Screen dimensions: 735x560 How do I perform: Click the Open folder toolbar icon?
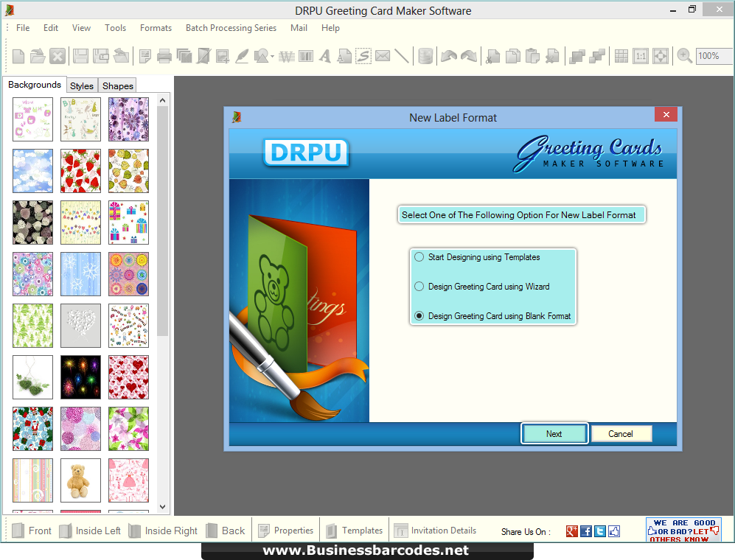[x=38, y=56]
